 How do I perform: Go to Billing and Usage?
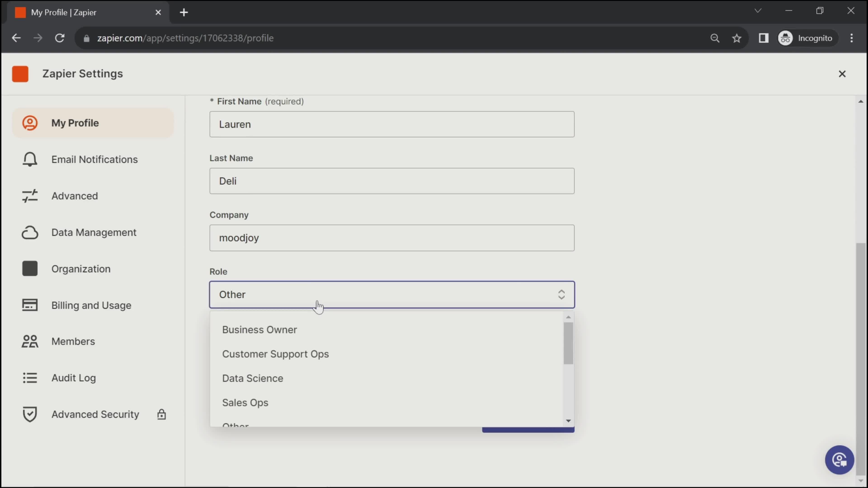coord(93,305)
